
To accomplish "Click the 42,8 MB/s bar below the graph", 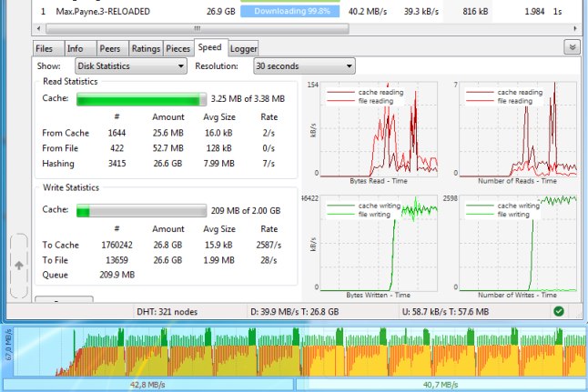I will click(x=148, y=385).
